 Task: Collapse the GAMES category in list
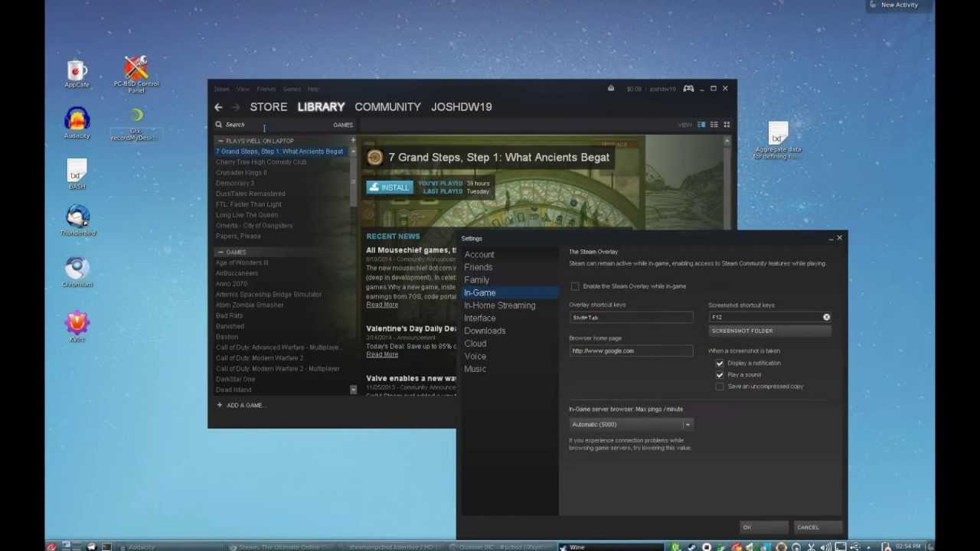tap(220, 252)
